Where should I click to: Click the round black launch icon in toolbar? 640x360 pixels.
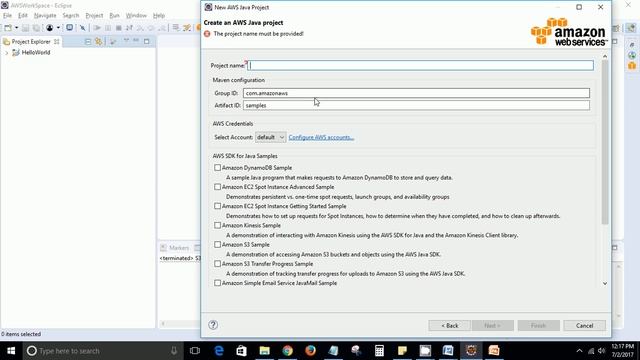click(49, 28)
